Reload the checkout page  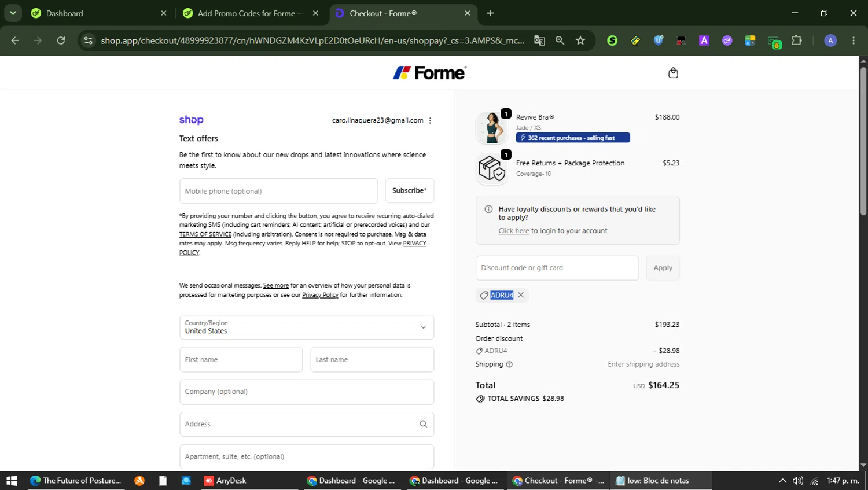click(x=61, y=40)
